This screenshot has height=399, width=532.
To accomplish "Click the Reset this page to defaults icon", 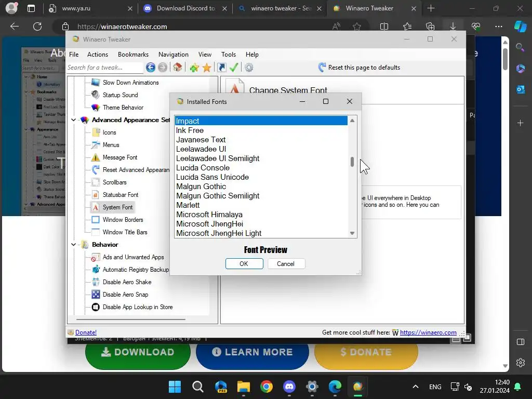I will click(322, 67).
